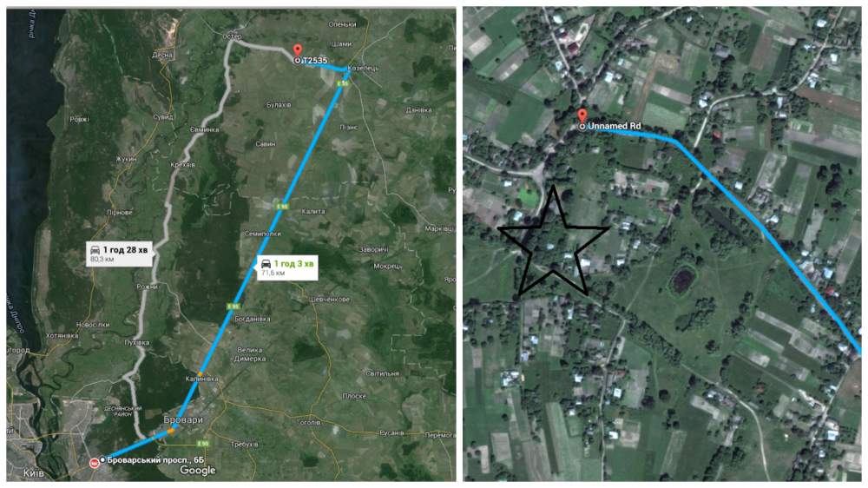
Task: Click the car icon in the 1 год 28 хв box
Action: [x=95, y=250]
